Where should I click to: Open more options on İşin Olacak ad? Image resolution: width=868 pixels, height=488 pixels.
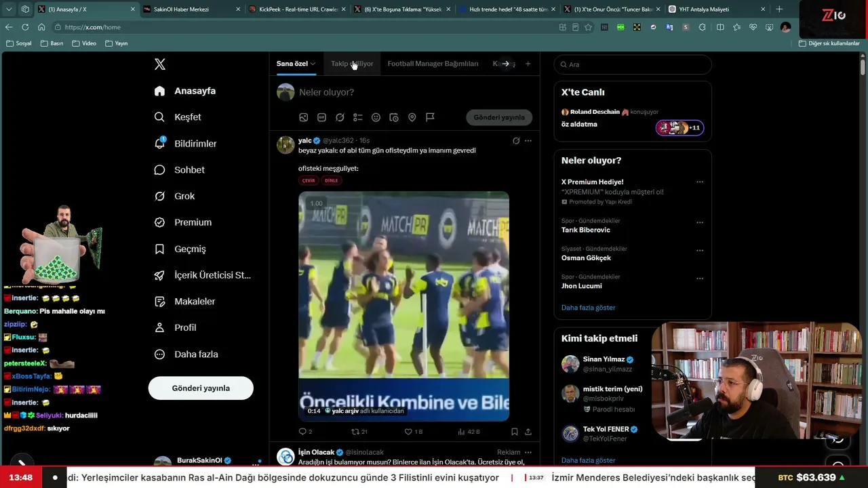click(x=528, y=452)
